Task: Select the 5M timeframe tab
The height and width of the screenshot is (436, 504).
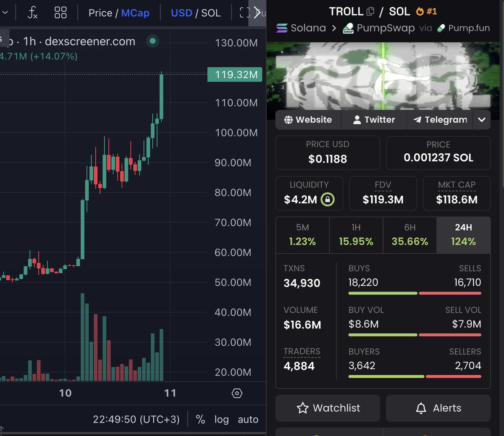Action: (302, 235)
